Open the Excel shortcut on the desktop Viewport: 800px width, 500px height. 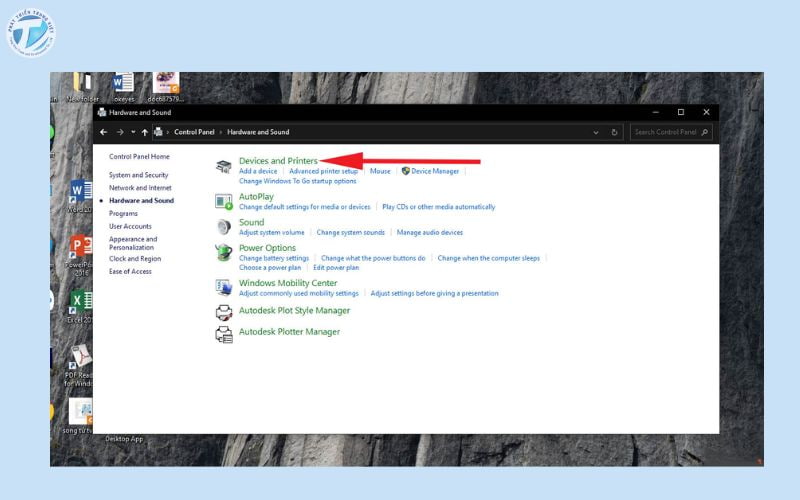point(78,302)
